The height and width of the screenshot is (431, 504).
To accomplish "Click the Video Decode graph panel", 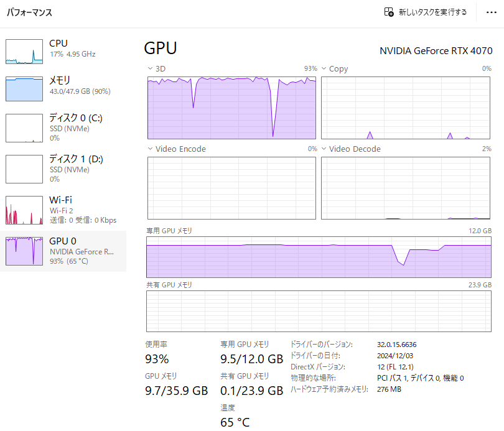I will click(x=406, y=188).
